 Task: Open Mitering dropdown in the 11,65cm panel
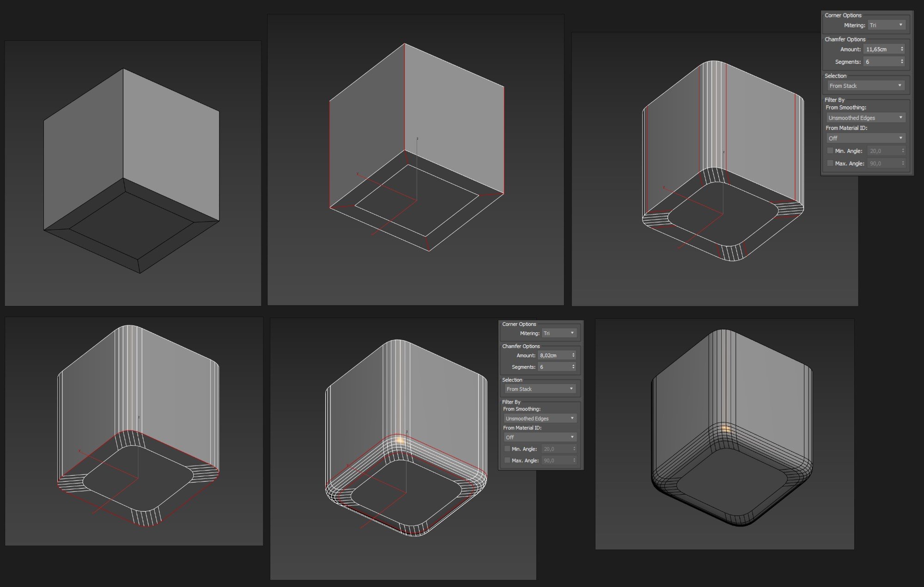886,25
